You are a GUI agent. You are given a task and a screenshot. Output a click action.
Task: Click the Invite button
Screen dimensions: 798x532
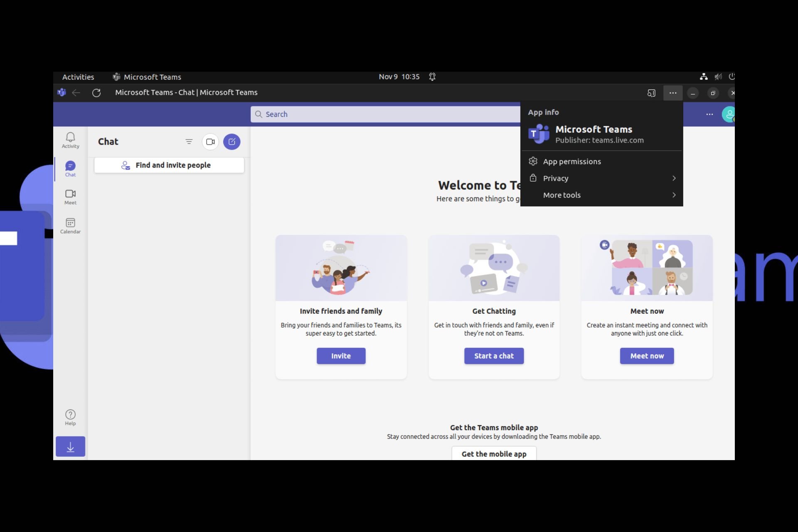pos(341,356)
